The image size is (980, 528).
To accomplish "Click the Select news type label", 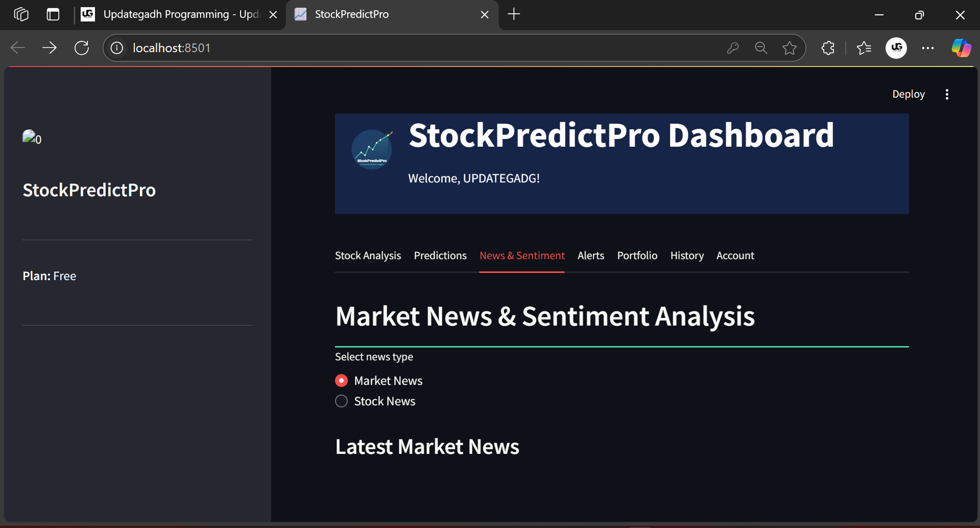I will 374,357.
